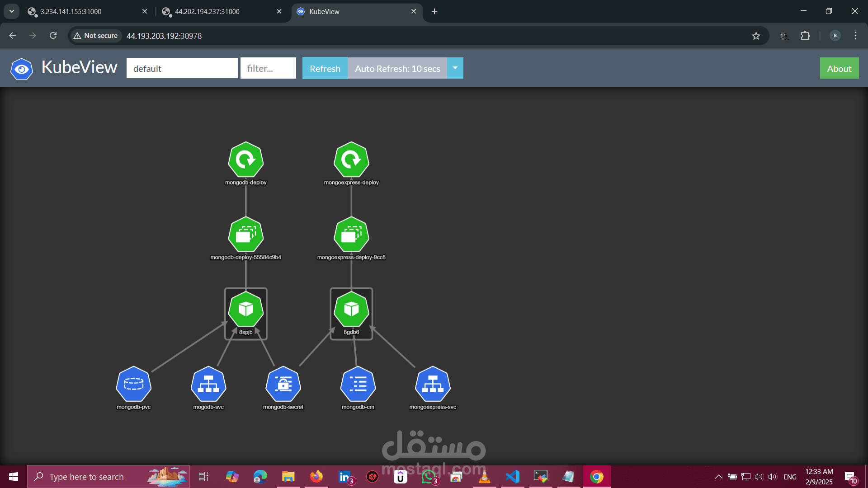Bookmark this page with star icon
Image resolution: width=868 pixels, height=488 pixels.
756,36
